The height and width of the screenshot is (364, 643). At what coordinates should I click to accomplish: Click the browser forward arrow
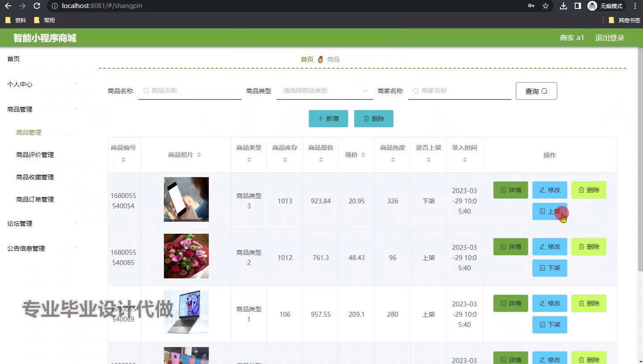click(22, 6)
